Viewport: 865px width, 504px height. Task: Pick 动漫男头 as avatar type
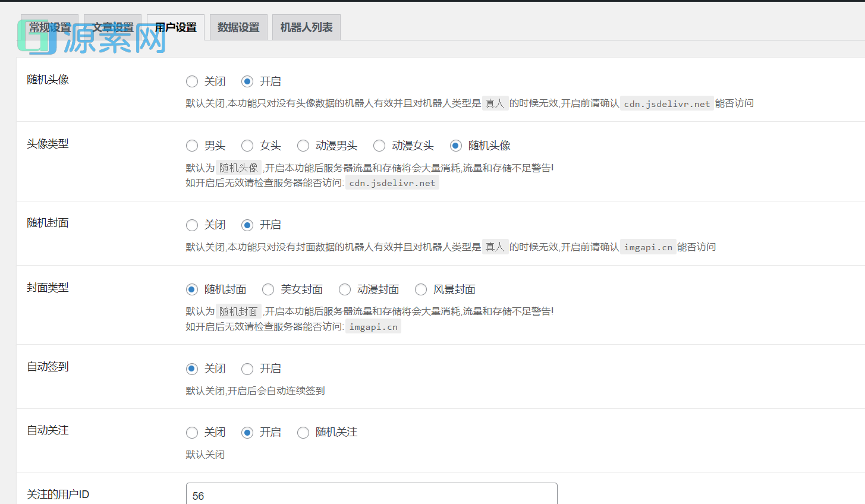tap(303, 146)
